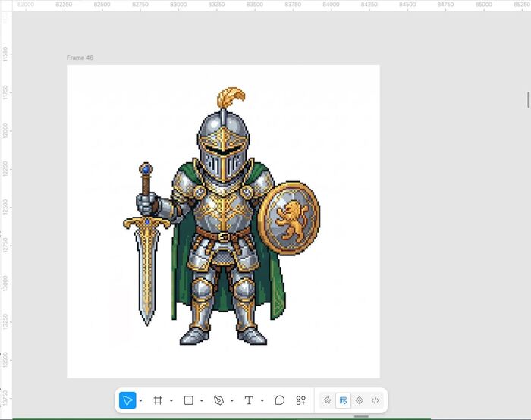Select the Frame tool
This screenshot has width=531, height=420.
click(x=158, y=400)
